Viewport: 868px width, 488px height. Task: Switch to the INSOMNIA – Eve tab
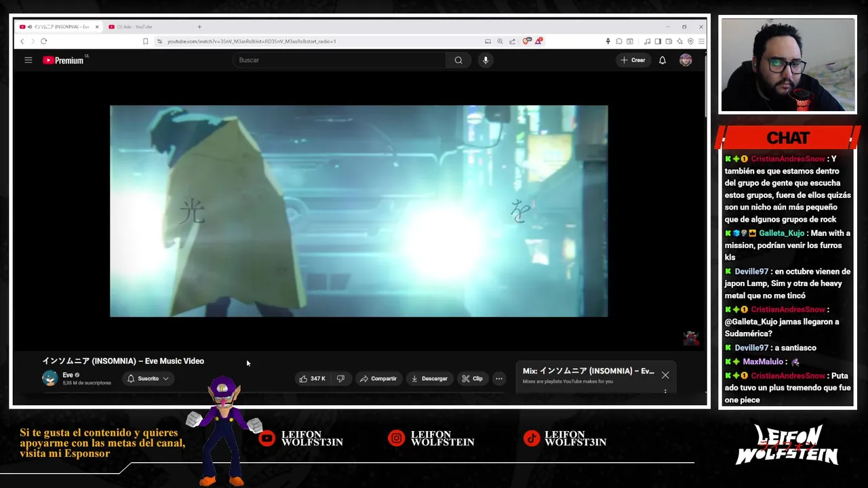click(x=58, y=27)
